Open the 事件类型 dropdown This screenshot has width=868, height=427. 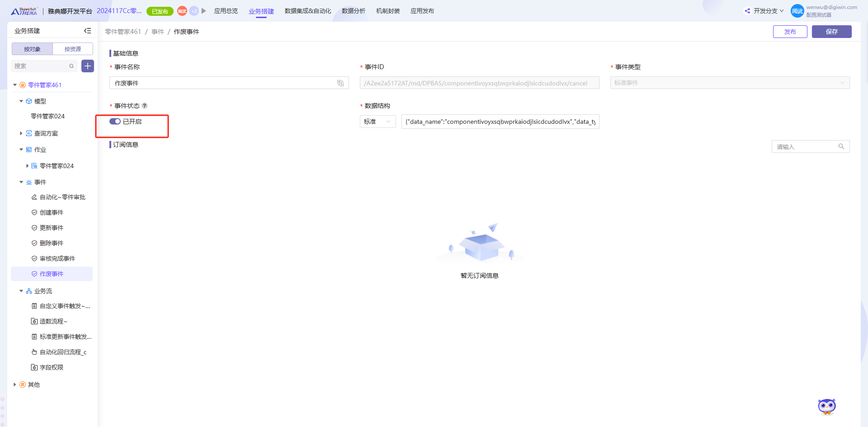[x=730, y=83]
